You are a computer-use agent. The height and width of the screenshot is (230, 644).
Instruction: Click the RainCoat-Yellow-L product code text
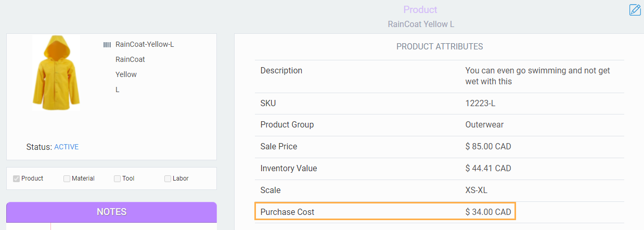[x=145, y=45]
